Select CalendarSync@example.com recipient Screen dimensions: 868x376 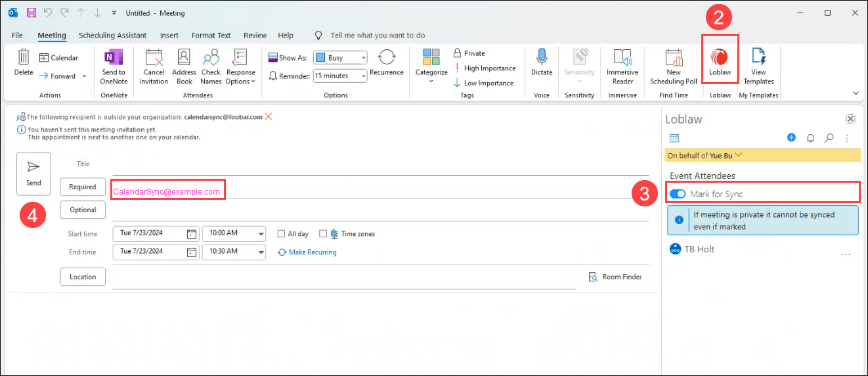tap(166, 192)
